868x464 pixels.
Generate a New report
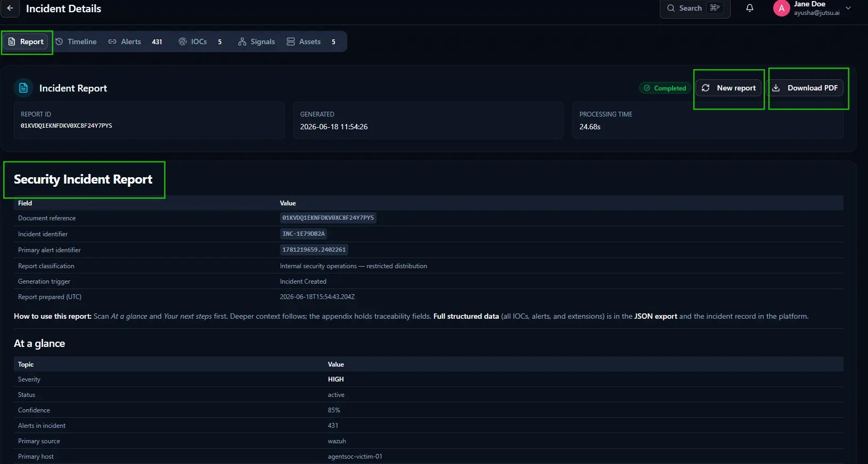click(x=728, y=88)
